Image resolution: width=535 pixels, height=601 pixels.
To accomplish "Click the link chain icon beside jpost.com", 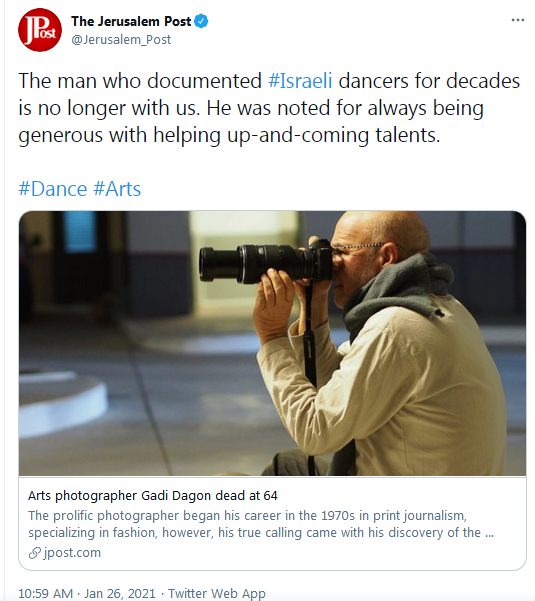I will pyautogui.click(x=34, y=553).
